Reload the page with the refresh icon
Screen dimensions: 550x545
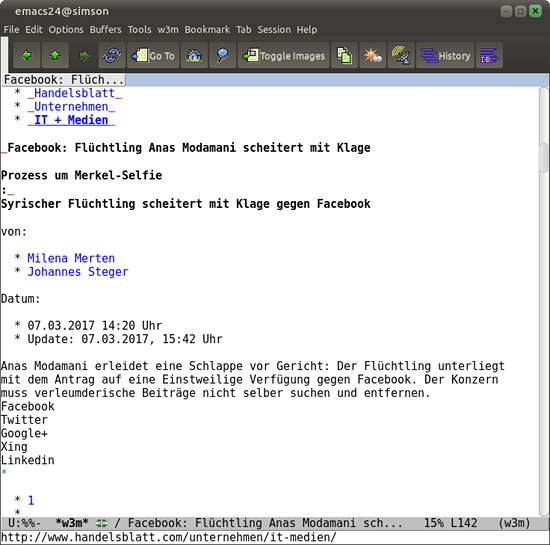pyautogui.click(x=112, y=55)
